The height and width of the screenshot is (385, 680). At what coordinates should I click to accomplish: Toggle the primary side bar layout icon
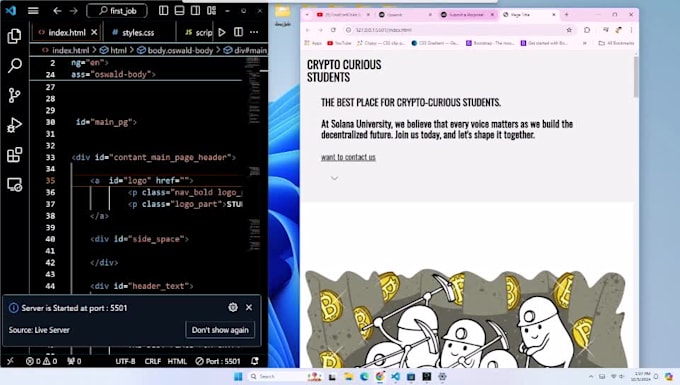tap(163, 10)
